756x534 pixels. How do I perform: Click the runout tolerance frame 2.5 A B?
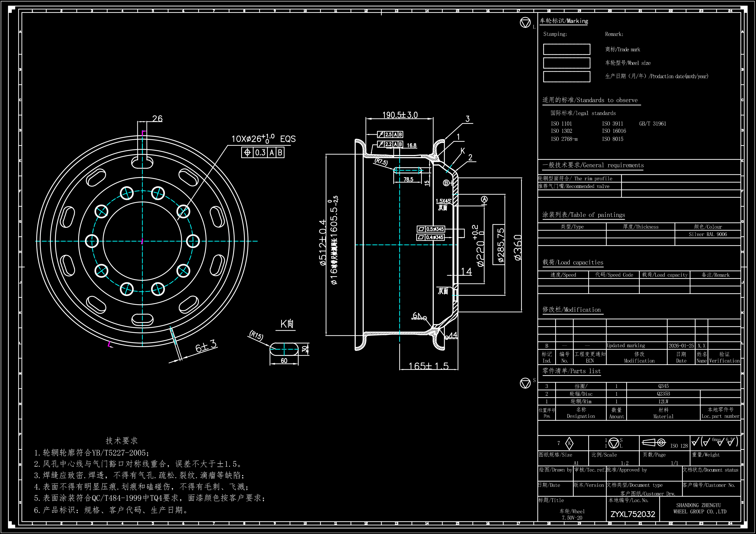[x=390, y=134]
